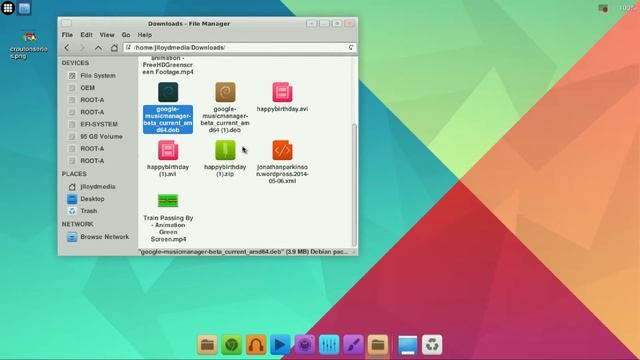This screenshot has height=360, width=640.
Task: Click the file list vertical scrollbar
Action: [x=354, y=184]
